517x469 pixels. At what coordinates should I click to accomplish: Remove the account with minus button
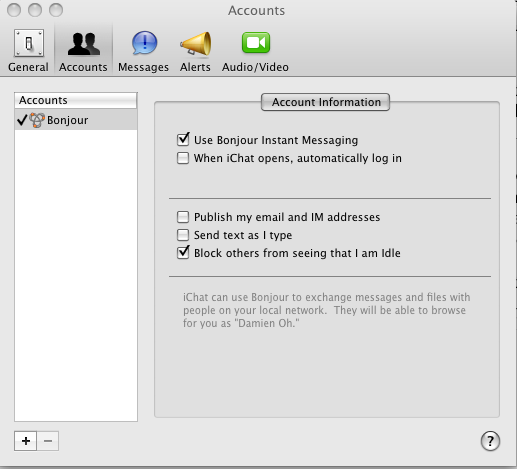click(x=48, y=441)
